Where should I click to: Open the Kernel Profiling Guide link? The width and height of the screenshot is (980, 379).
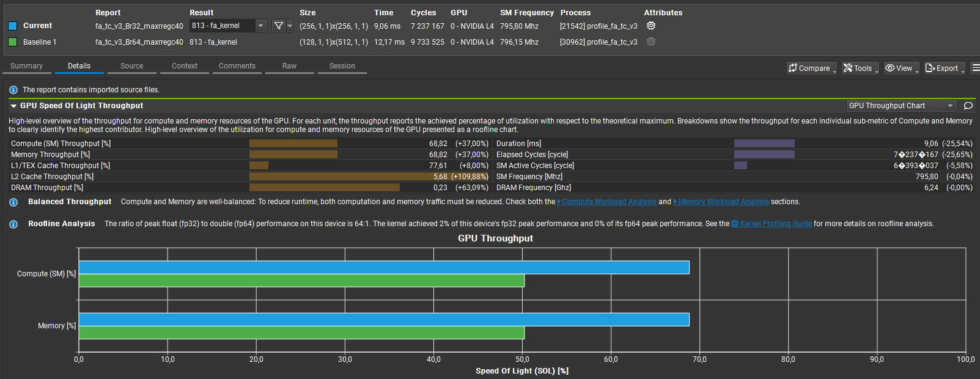775,224
